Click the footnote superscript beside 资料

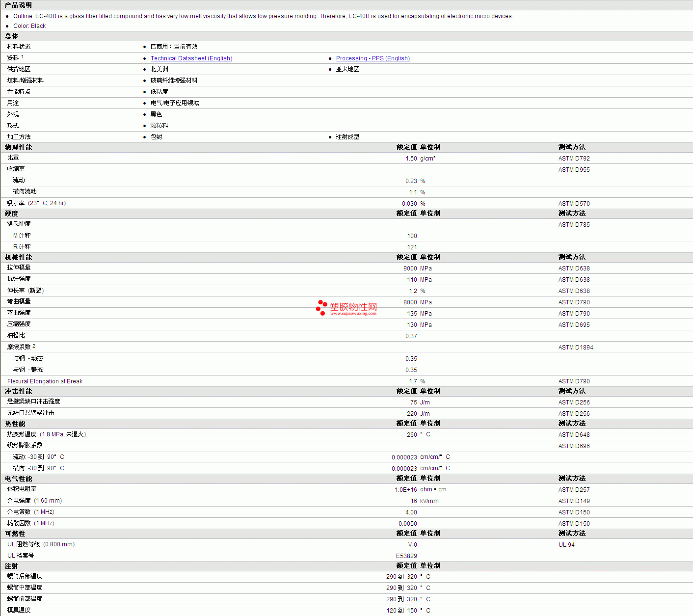[22, 57]
